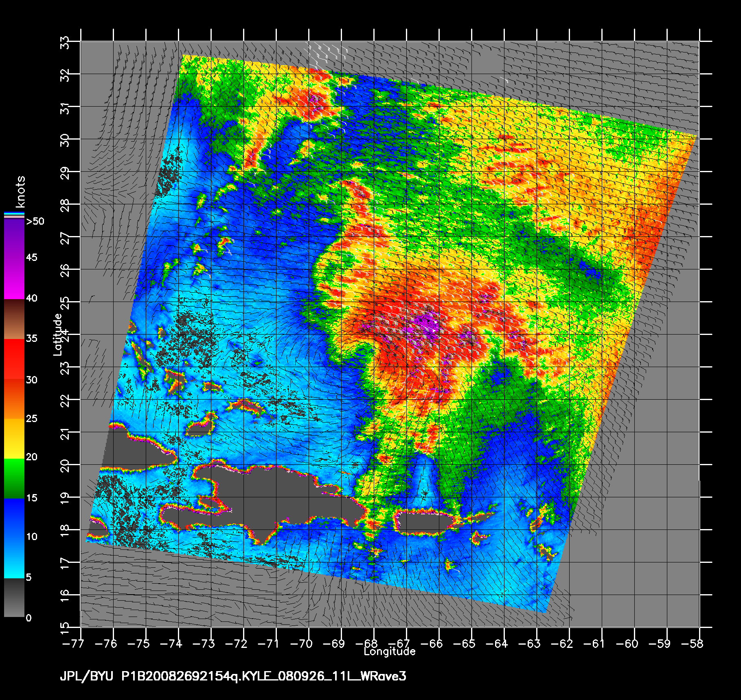Click the latitude tick label '21'

[x=65, y=433]
